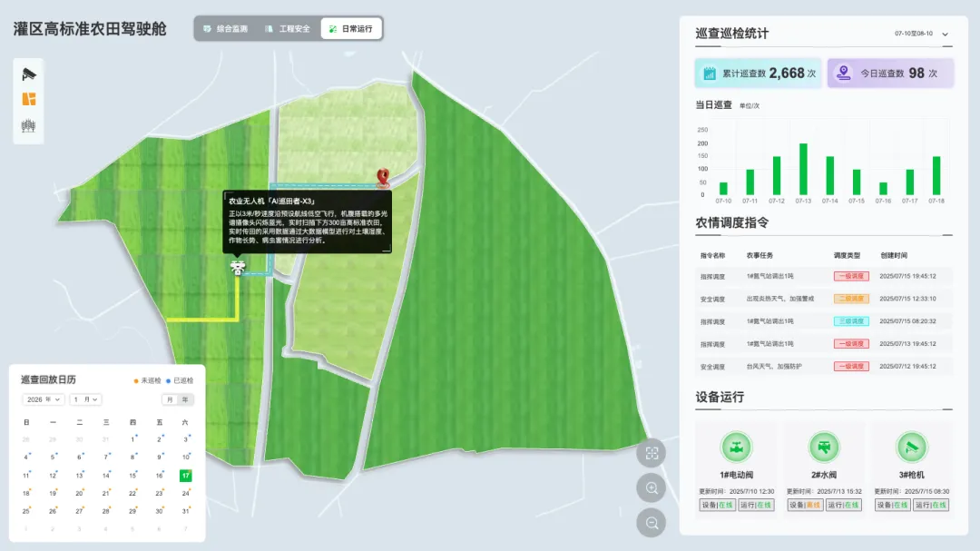Toggle the 未巡检 legend item
The width and height of the screenshot is (980, 551).
[x=148, y=380]
